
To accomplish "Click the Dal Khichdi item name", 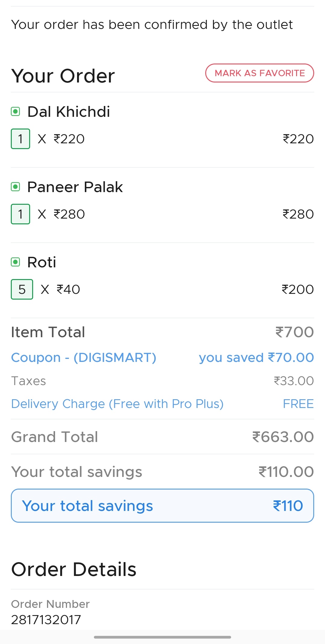I will click(69, 112).
